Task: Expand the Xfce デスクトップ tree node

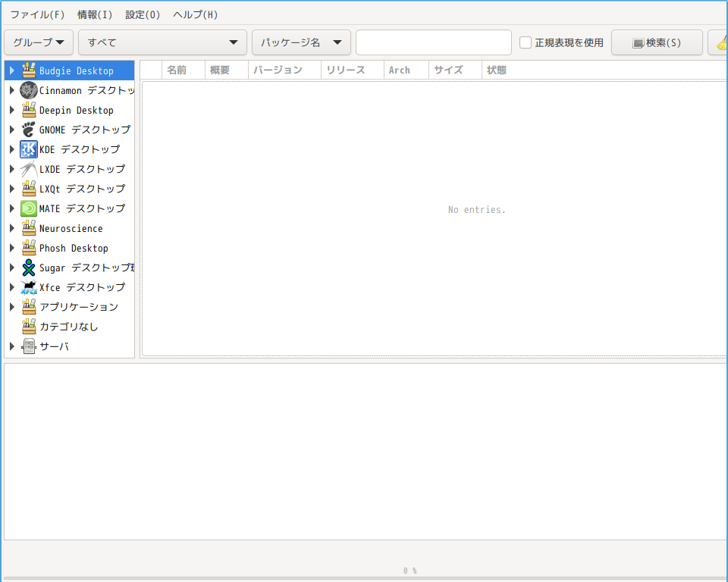Action: pos(12,287)
